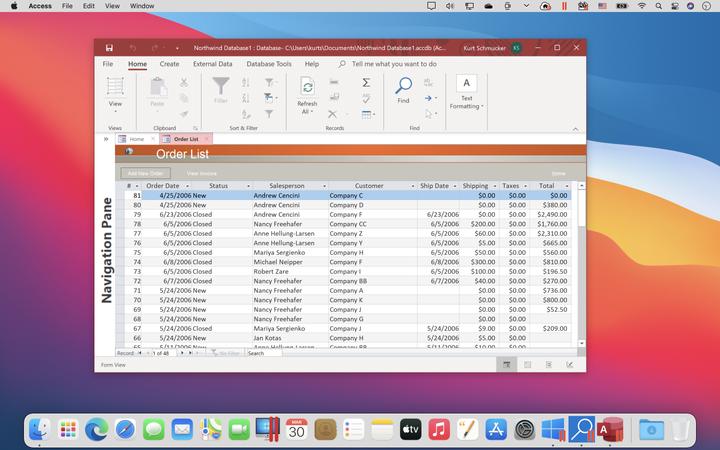Select Company CC customer cell
This screenshot has width=720, height=450.
point(372,224)
